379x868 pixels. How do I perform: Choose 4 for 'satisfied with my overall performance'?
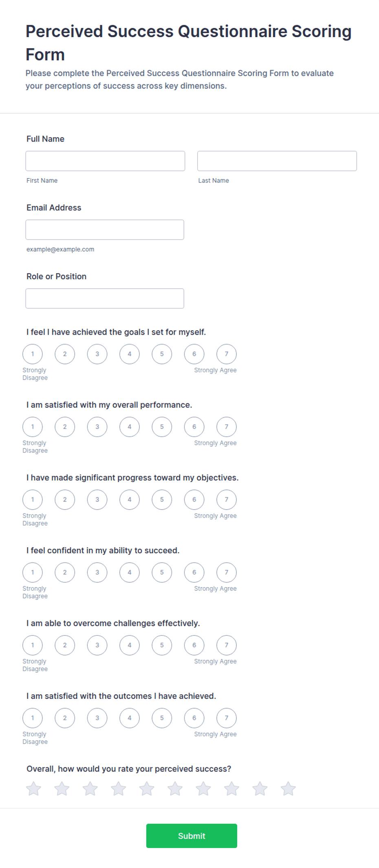[x=130, y=427]
